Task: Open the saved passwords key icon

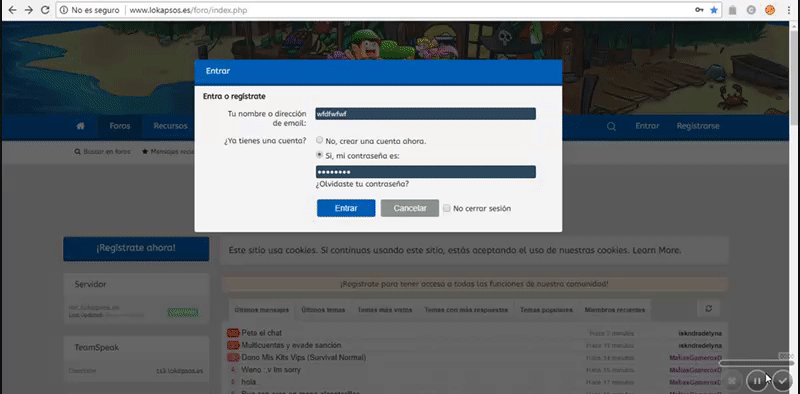Action: click(699, 10)
